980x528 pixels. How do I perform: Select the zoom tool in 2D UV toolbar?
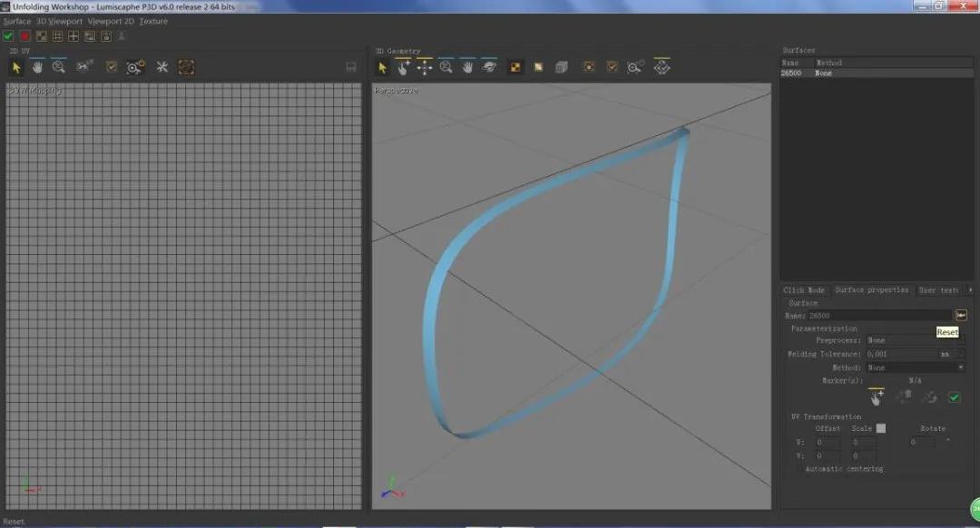tap(59, 67)
